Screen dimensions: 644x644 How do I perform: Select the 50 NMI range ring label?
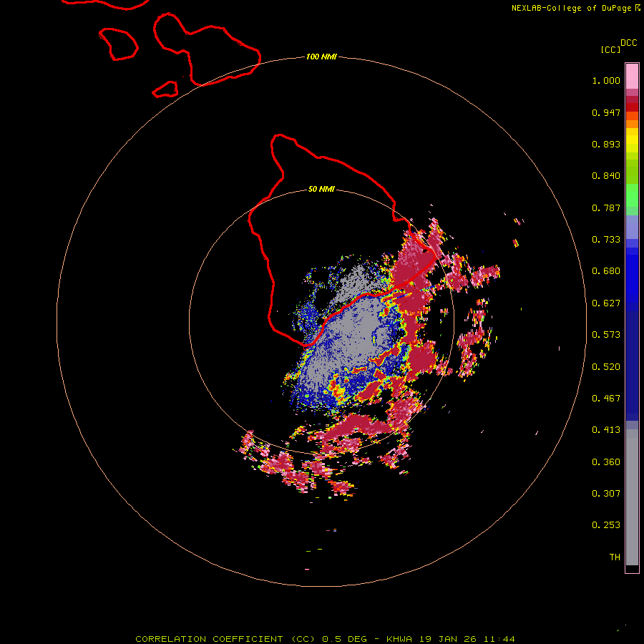point(321,189)
